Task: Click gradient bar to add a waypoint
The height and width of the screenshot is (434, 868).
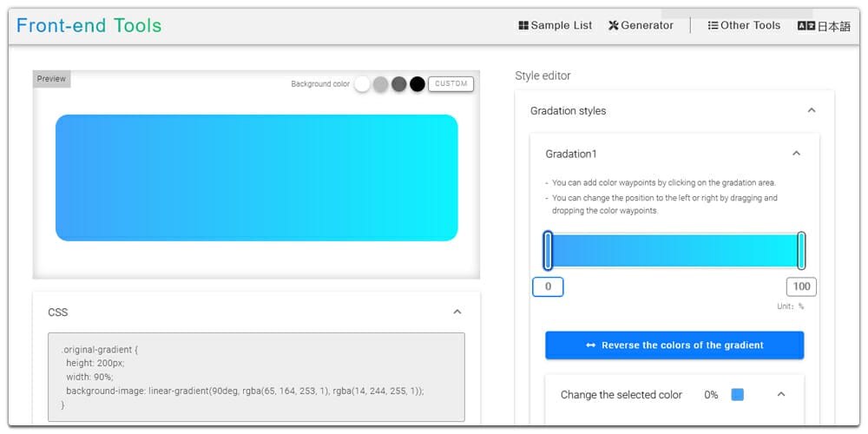Action: [674, 251]
